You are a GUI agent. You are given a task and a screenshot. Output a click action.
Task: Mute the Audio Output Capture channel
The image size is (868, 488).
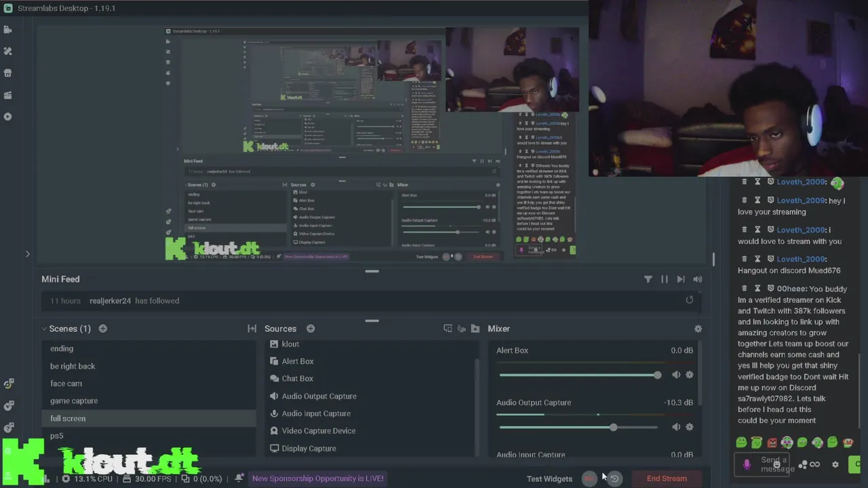pyautogui.click(x=676, y=427)
